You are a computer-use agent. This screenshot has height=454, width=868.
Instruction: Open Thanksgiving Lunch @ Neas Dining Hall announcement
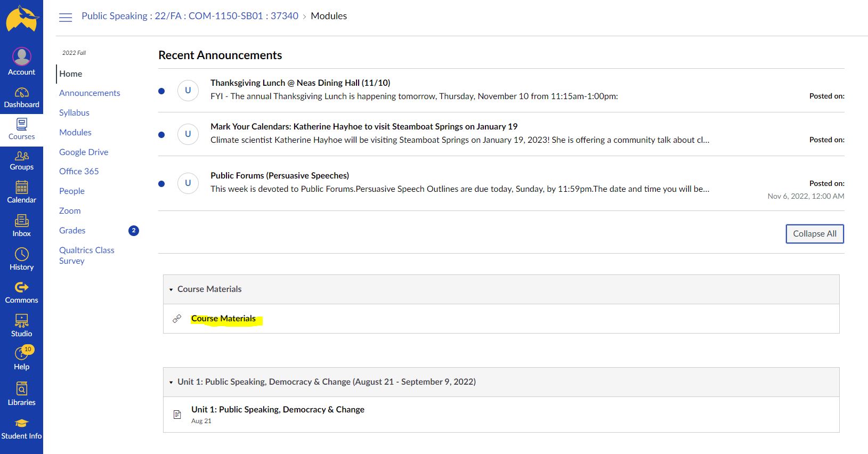[301, 83]
